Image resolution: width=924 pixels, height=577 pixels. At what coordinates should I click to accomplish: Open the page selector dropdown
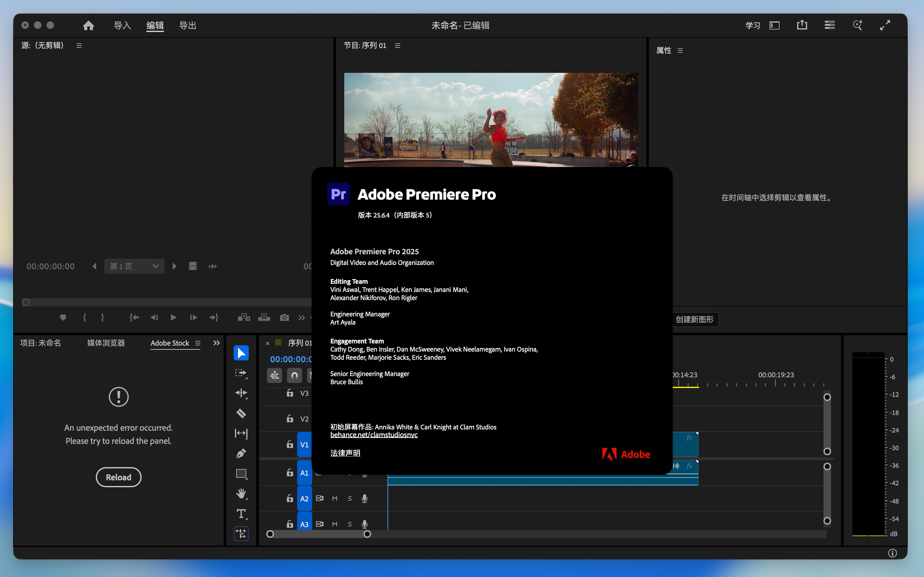[x=134, y=266]
